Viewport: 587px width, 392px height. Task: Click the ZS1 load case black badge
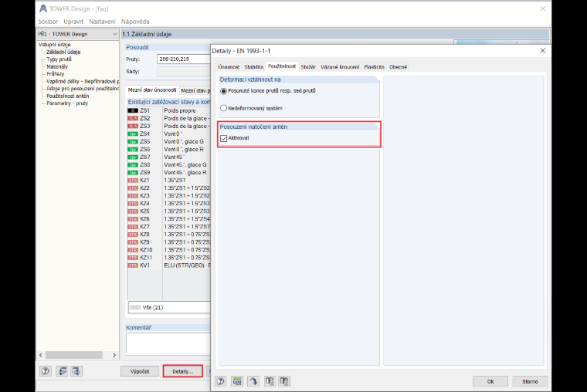(x=133, y=110)
